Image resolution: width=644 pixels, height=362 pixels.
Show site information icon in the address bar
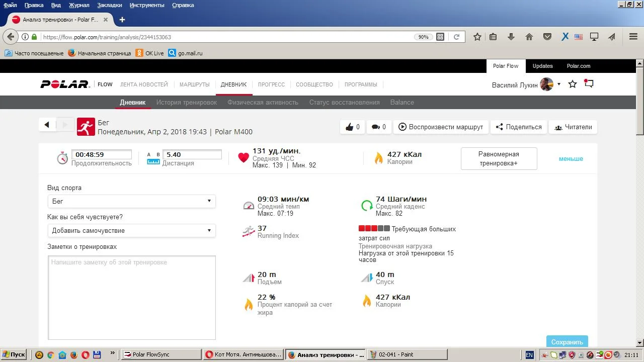(25, 37)
